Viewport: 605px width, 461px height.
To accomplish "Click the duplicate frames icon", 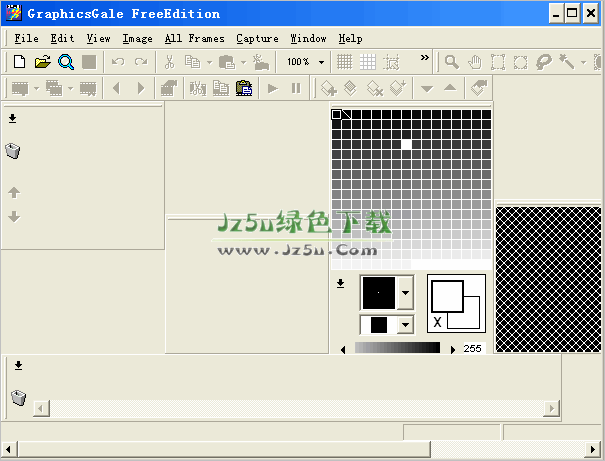I will coord(54,88).
